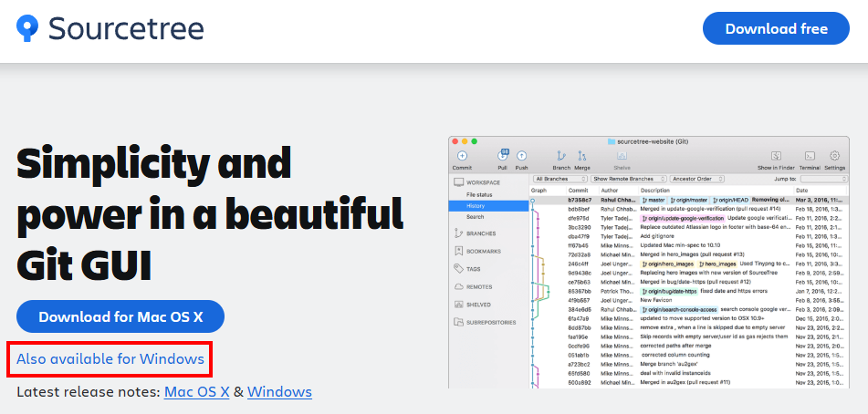Open Mac OS X release notes link
This screenshot has width=868, height=414.
[196, 392]
